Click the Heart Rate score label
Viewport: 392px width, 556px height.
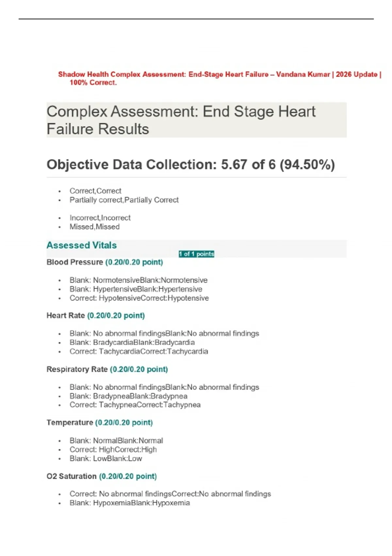tap(96, 316)
